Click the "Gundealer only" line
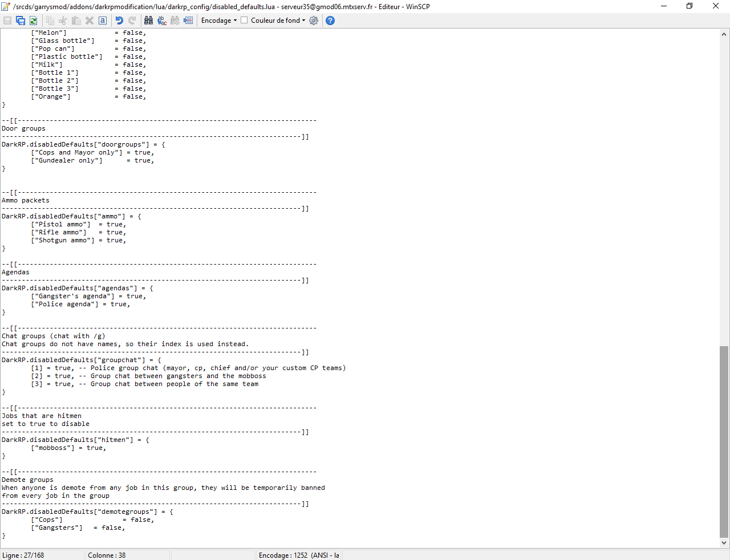 92,160
